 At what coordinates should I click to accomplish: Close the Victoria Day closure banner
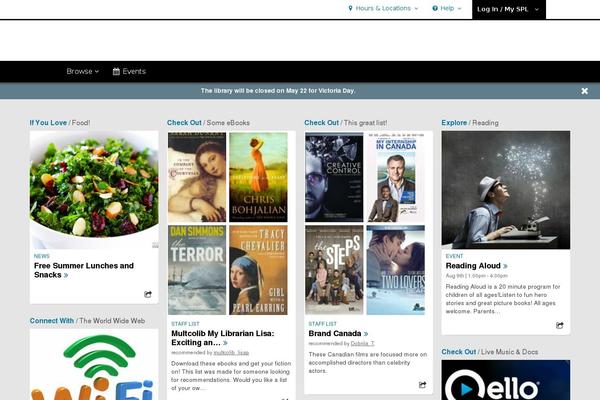click(584, 91)
